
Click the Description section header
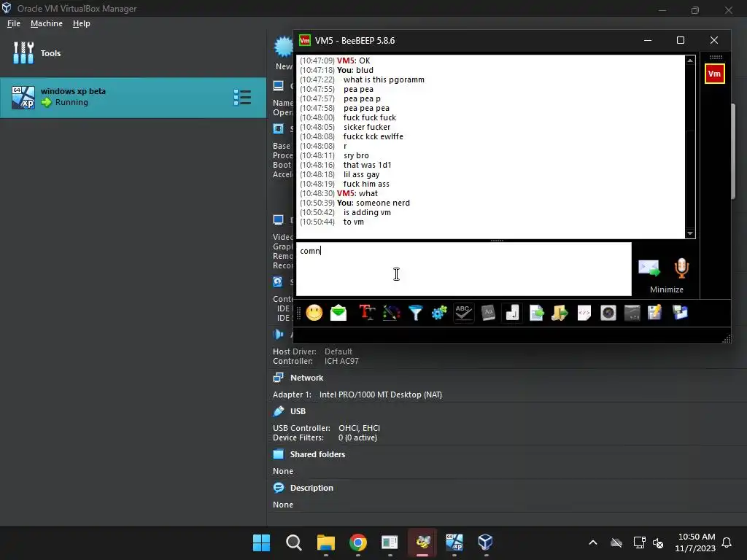pos(311,488)
